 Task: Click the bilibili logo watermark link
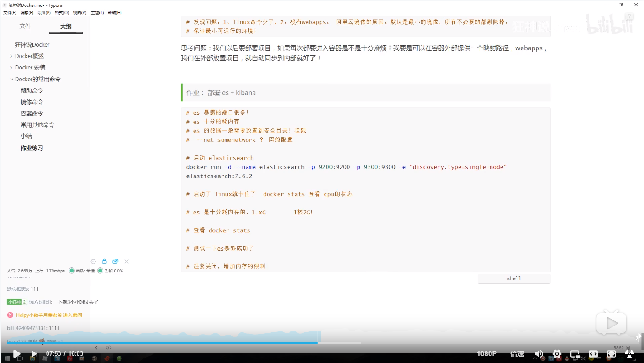610,25
